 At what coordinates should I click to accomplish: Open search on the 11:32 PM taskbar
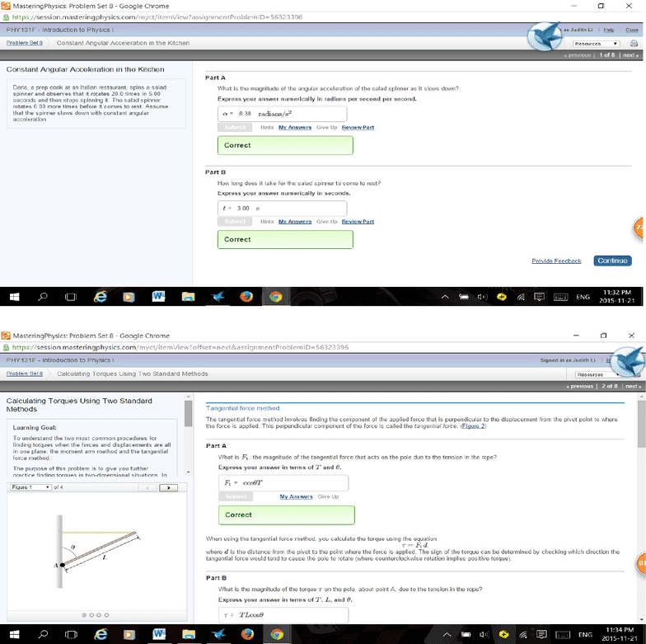pos(43,297)
